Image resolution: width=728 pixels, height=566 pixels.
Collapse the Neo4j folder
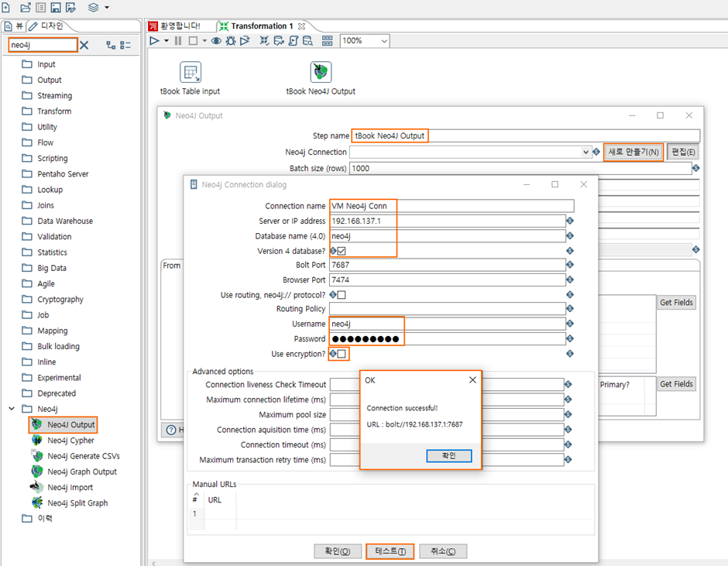(12, 409)
